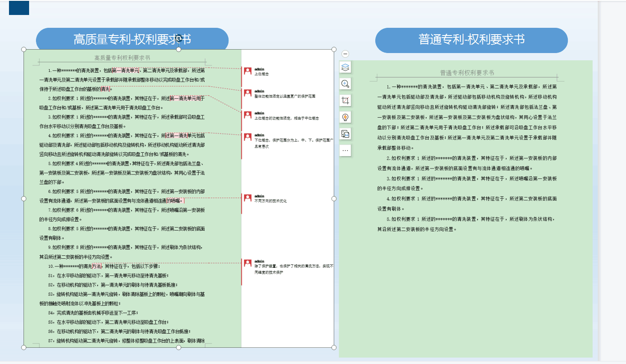The image size is (626, 364).
Task: Collapse the floating toolbar with minus button
Action: pos(345,54)
